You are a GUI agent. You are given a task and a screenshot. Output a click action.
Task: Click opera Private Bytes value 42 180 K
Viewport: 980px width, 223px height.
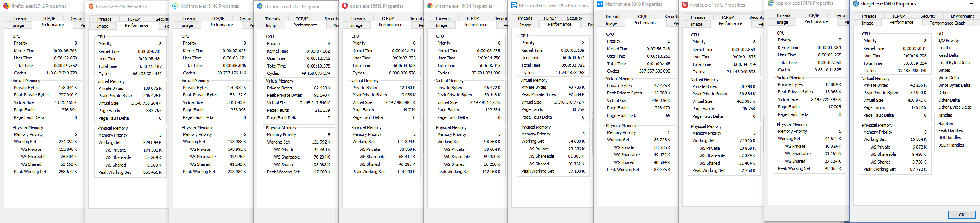407,88
